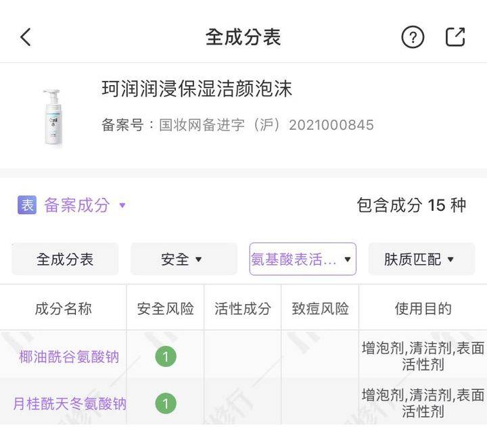Tap the purple 表 badge icon
The image size is (487, 448).
click(26, 205)
